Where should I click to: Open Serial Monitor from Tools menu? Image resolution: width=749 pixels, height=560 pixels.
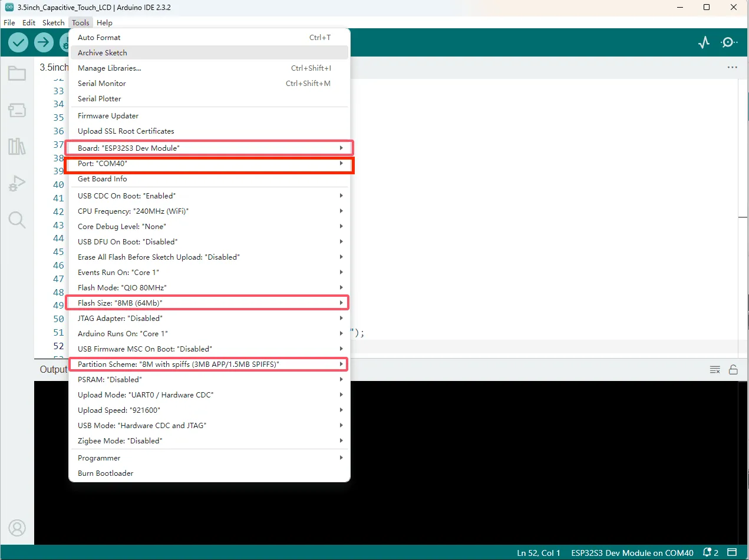[x=210, y=83]
